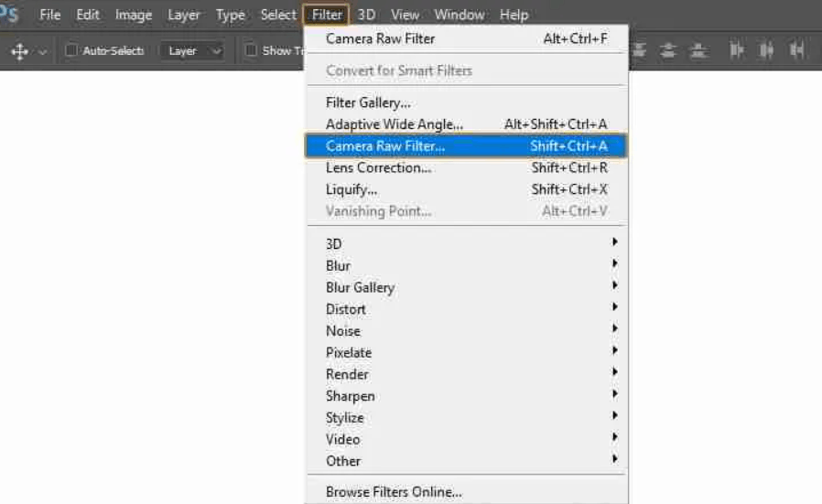The image size is (822, 504).
Task: Select the Move tool icon
Action: [x=19, y=51]
